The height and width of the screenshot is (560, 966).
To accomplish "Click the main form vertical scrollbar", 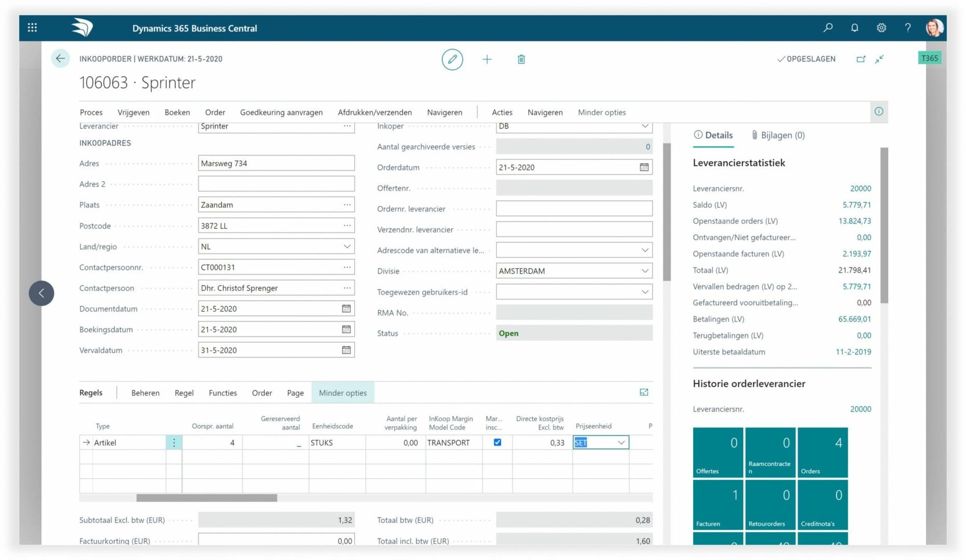I will click(667, 212).
